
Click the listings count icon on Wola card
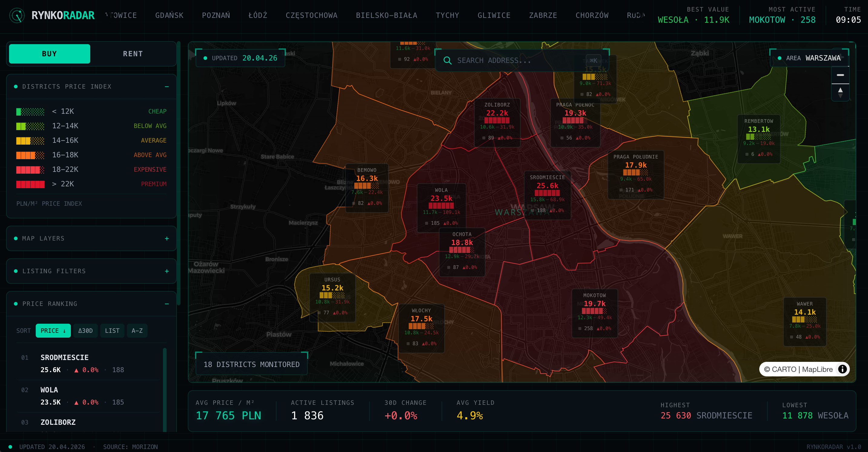(x=427, y=223)
